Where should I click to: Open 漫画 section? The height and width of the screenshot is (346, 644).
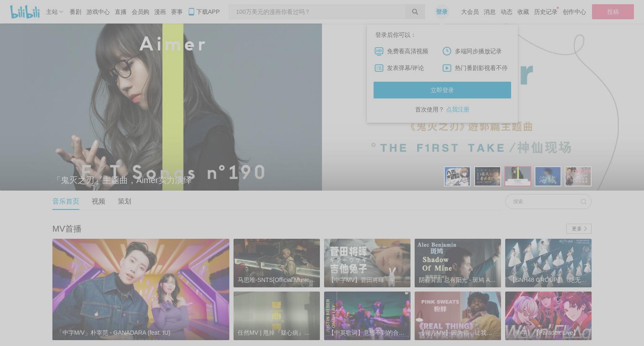pos(160,12)
